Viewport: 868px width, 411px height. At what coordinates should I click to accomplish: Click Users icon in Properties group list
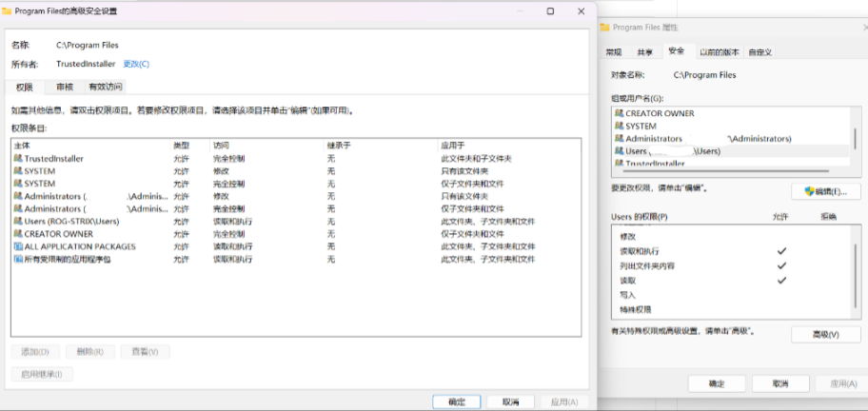[x=619, y=151]
